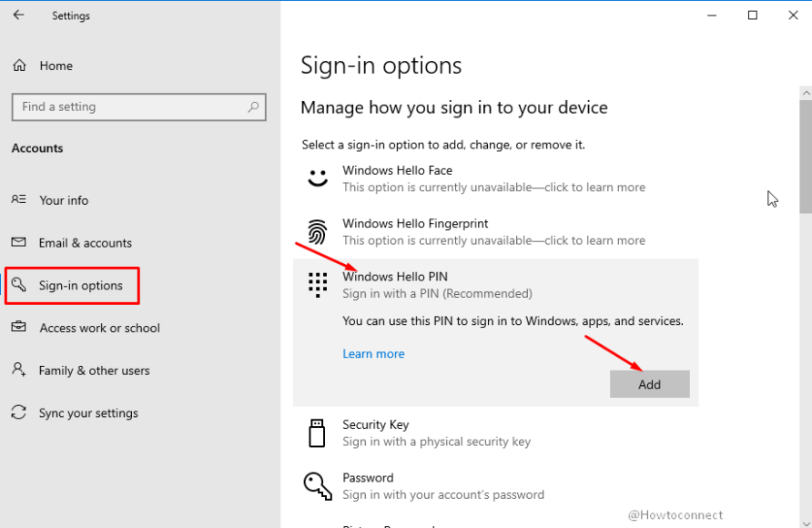Click the Windows Hello Fingerprint icon
The width and height of the screenshot is (812, 528).
point(317,232)
